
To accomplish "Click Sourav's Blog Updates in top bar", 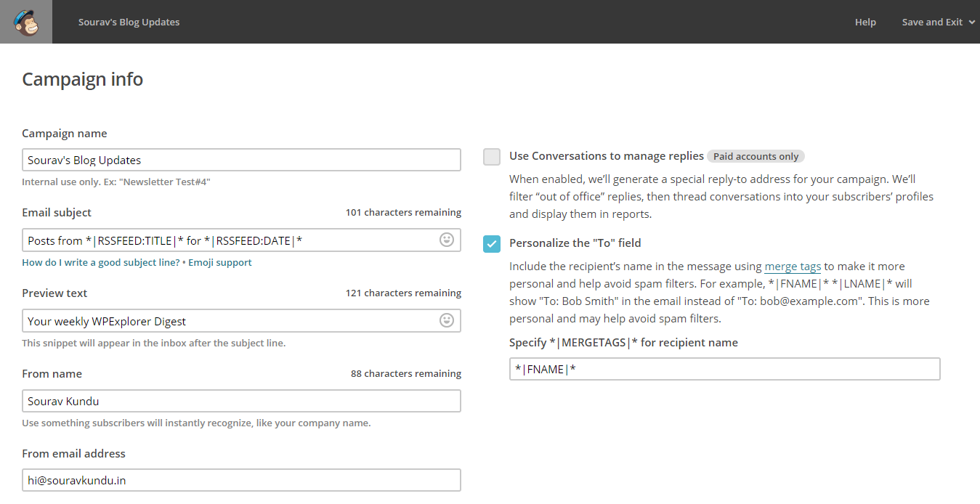I will pyautogui.click(x=129, y=22).
